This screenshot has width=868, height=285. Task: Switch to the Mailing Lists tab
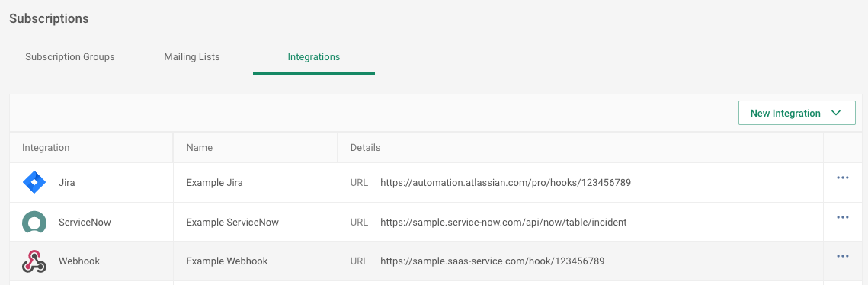coord(191,57)
